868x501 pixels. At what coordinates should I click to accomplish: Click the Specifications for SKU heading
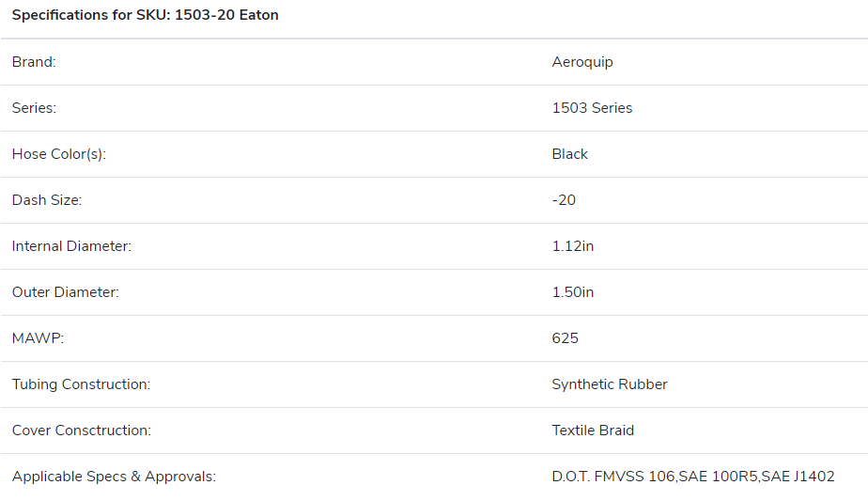pos(145,15)
